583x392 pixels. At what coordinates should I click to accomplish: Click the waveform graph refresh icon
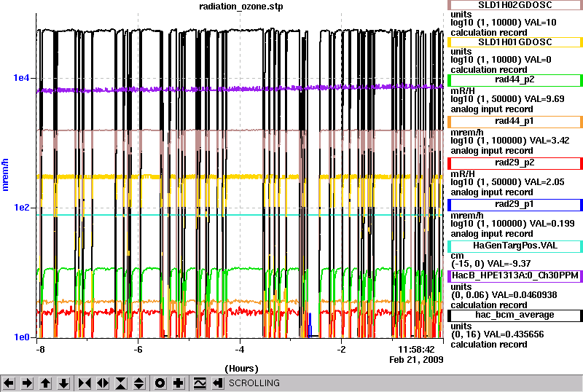(200, 383)
